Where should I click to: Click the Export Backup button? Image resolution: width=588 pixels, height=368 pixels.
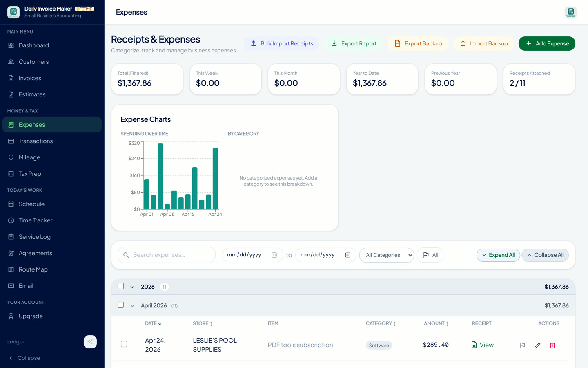[418, 43]
